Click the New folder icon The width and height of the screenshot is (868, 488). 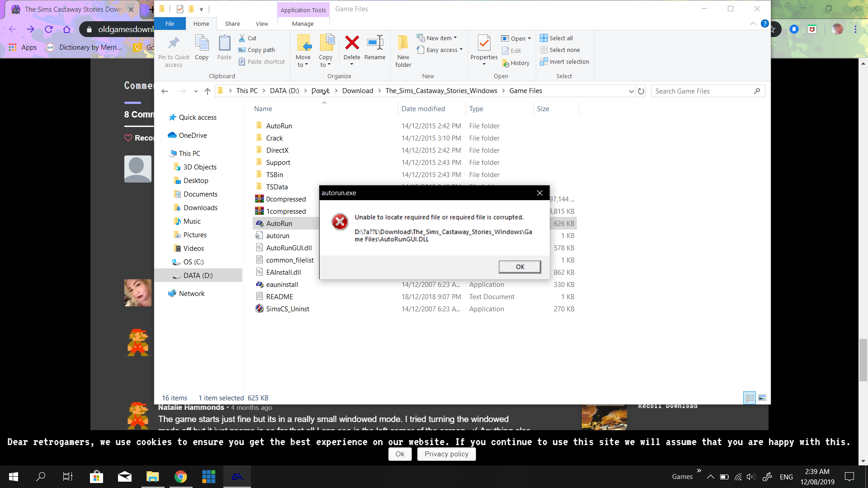(x=403, y=43)
